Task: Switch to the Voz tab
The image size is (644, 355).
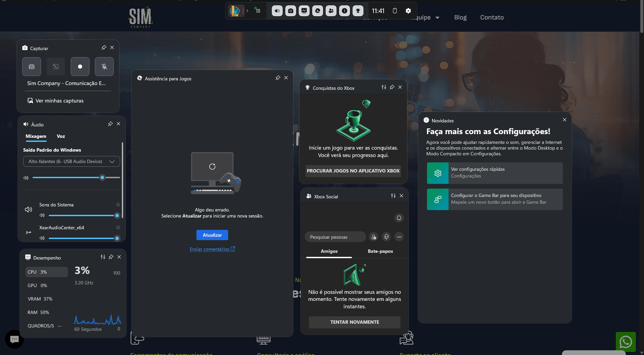Action: pos(61,136)
